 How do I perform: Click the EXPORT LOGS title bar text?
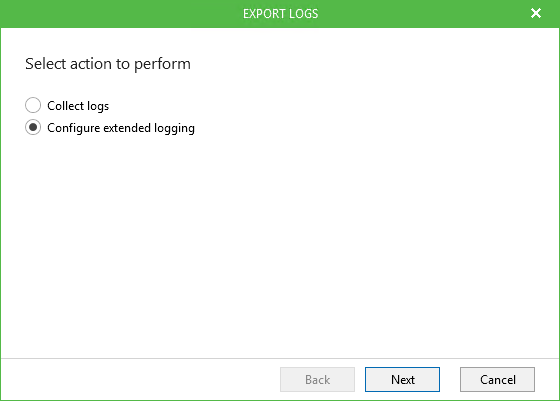(x=280, y=14)
